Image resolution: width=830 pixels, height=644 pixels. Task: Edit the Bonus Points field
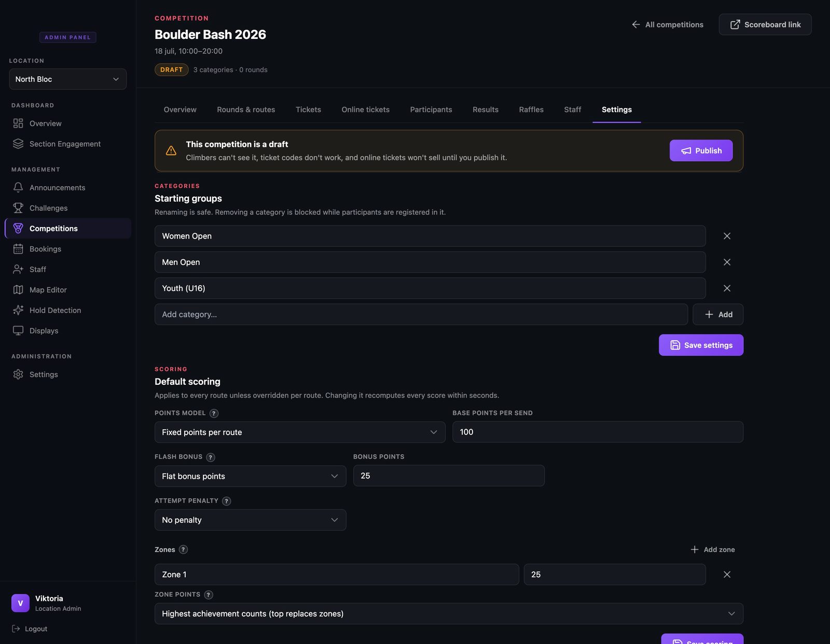tap(449, 475)
